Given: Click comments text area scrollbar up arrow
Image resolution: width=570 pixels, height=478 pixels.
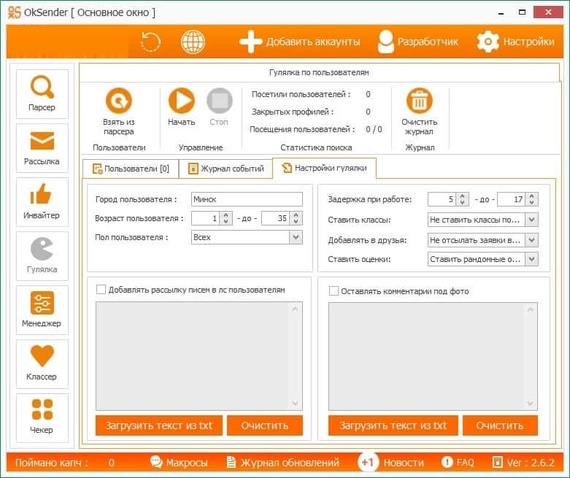Looking at the screenshot, I should click(530, 310).
